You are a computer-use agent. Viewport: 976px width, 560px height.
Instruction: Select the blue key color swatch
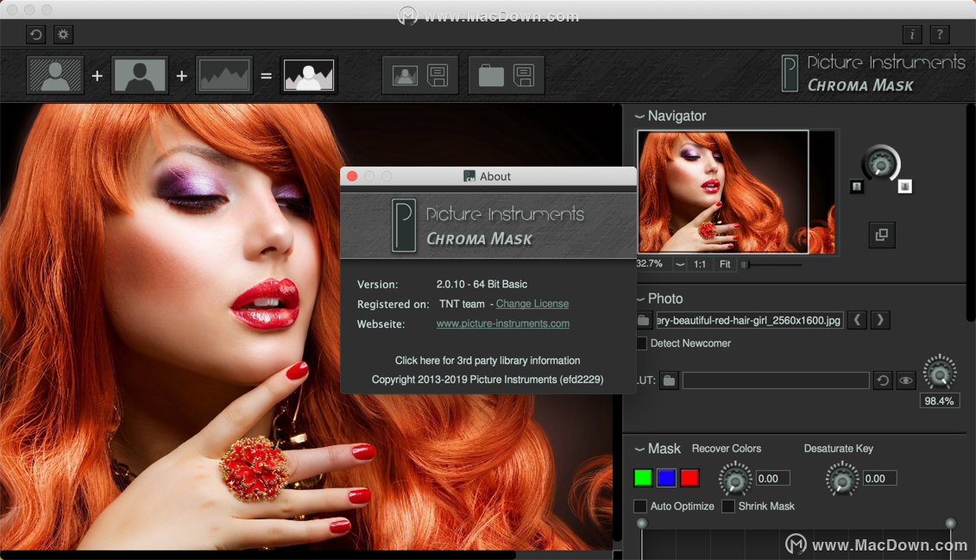(667, 478)
